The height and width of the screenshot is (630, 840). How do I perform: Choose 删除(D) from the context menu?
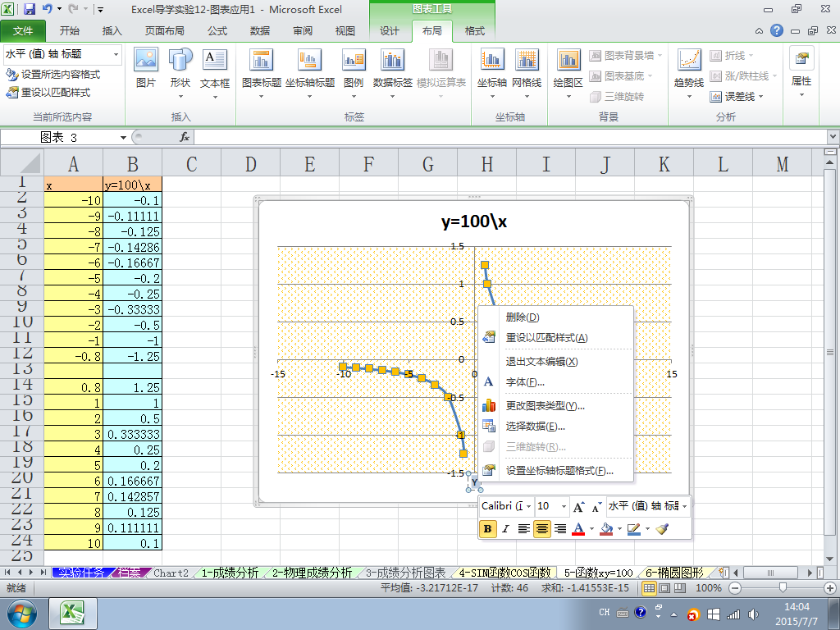click(x=556, y=317)
